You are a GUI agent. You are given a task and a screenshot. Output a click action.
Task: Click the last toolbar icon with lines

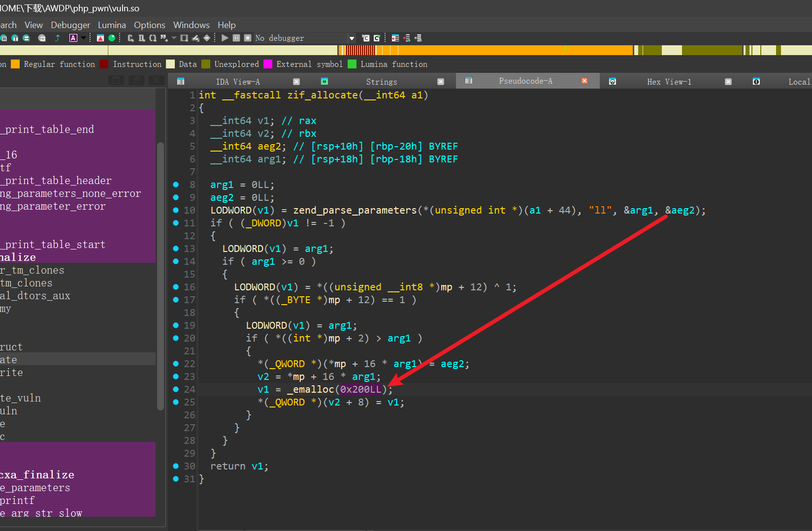coord(418,38)
